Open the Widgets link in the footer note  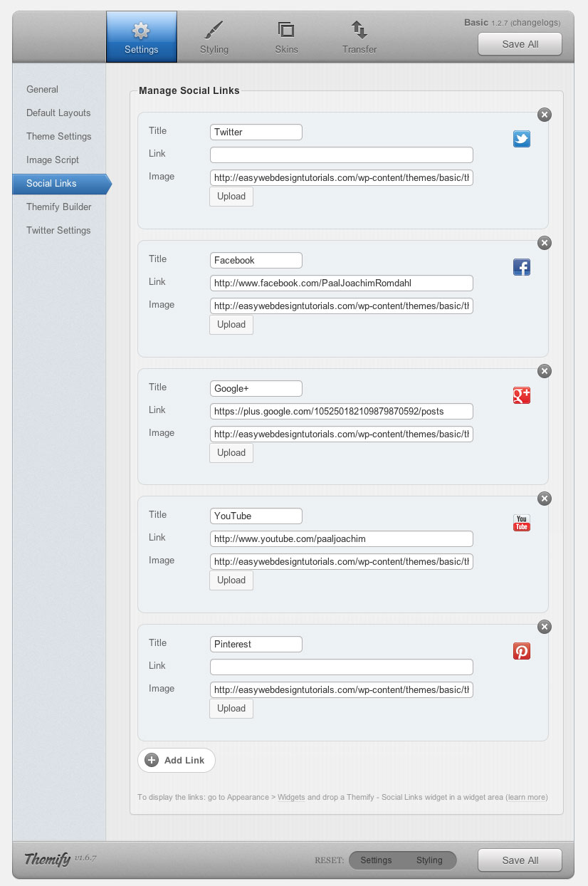point(291,797)
